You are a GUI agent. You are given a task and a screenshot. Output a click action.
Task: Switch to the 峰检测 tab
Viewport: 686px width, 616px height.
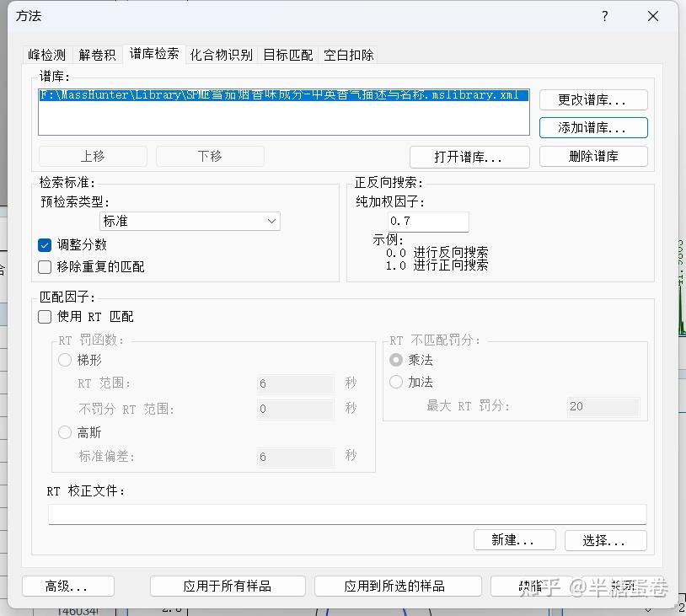(46, 54)
